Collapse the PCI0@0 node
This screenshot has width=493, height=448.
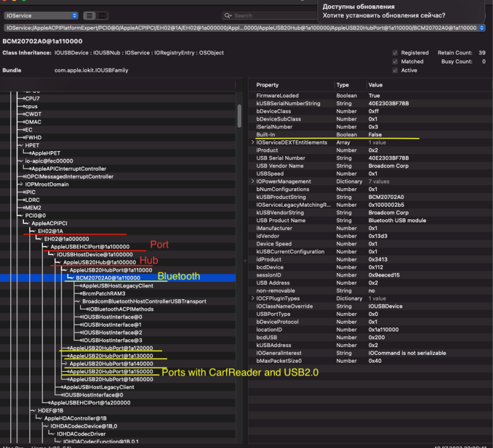click(21, 216)
